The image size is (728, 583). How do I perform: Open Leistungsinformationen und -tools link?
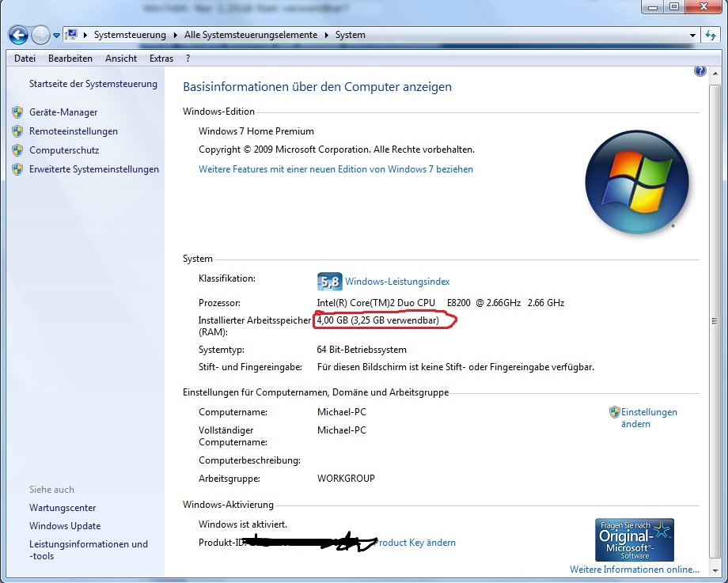(x=89, y=550)
